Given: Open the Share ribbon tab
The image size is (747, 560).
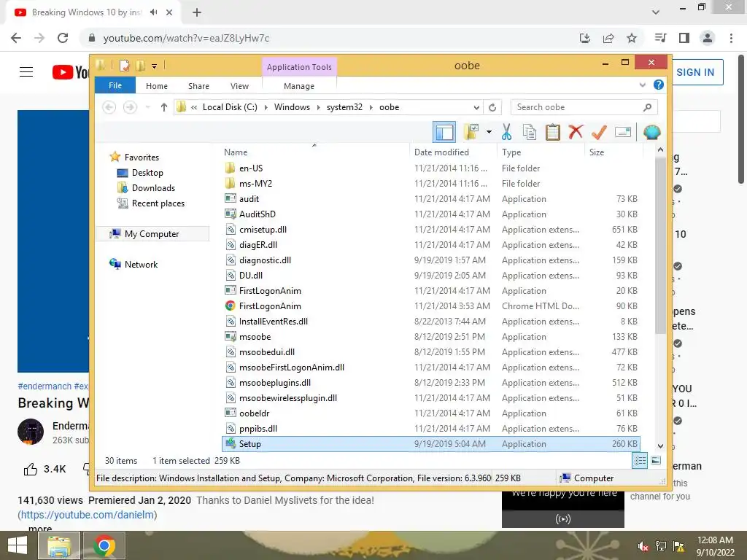Looking at the screenshot, I should click(x=198, y=86).
